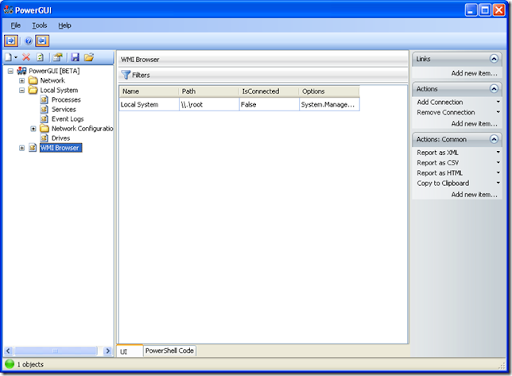Click the IsConnected column header
This screenshot has width=512, height=376.
(269, 91)
